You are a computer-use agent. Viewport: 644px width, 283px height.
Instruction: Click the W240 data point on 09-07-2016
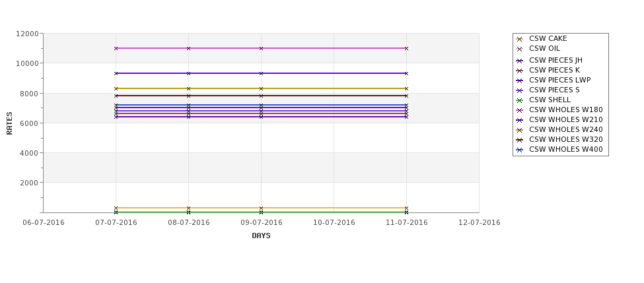tap(261, 88)
